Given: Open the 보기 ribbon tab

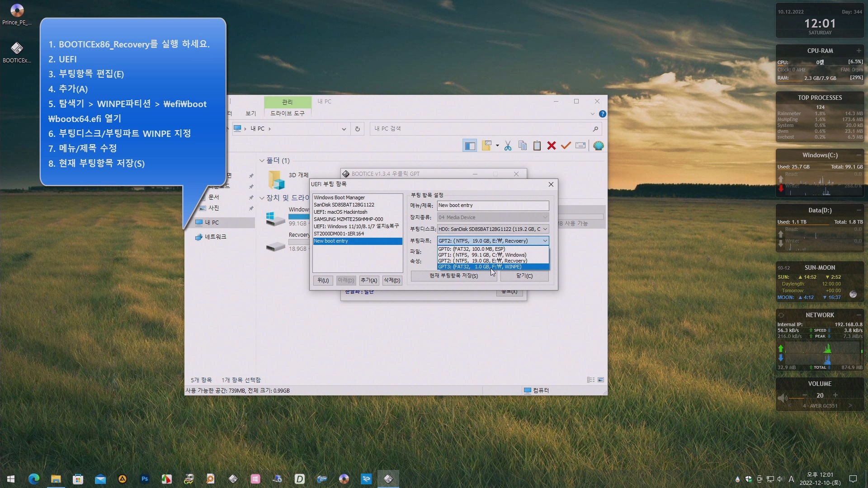Looking at the screenshot, I should pos(250,113).
